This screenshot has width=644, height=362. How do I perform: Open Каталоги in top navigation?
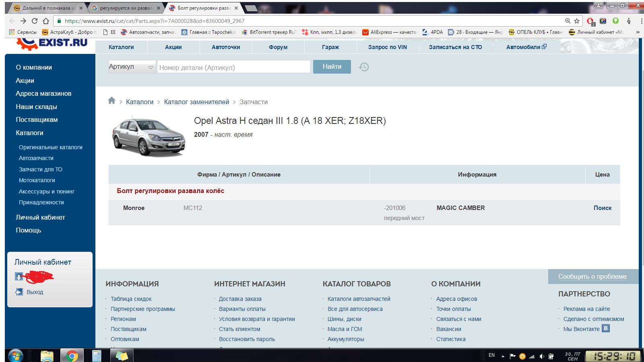121,47
